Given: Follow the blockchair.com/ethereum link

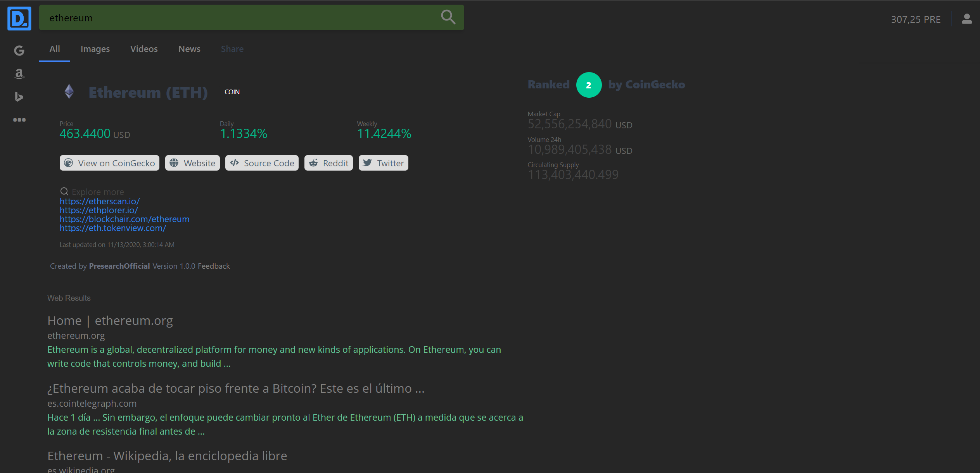Looking at the screenshot, I should point(124,219).
